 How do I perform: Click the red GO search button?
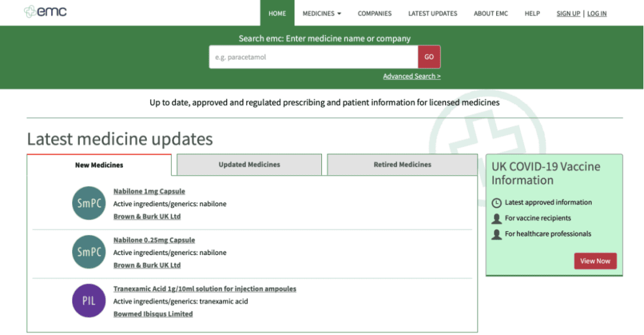pos(429,57)
